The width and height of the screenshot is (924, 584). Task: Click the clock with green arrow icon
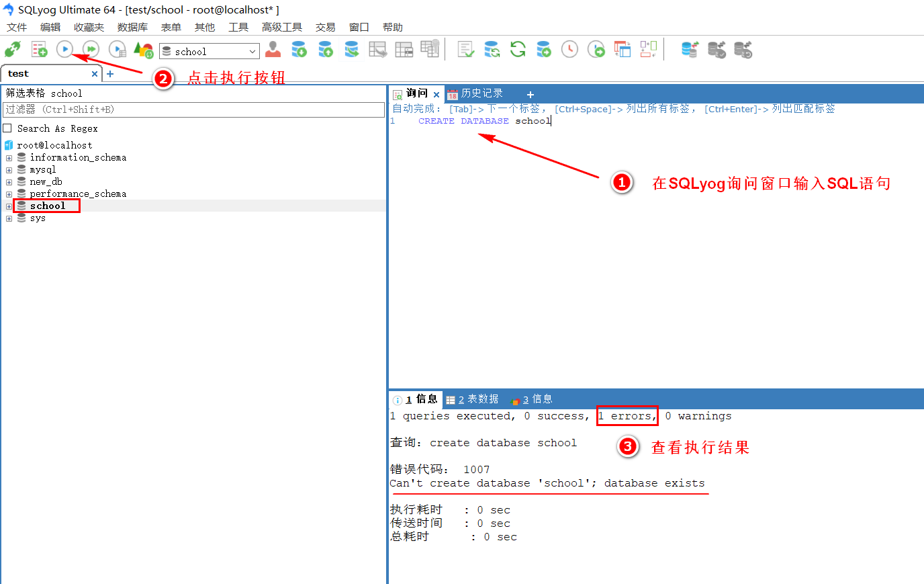[596, 50]
